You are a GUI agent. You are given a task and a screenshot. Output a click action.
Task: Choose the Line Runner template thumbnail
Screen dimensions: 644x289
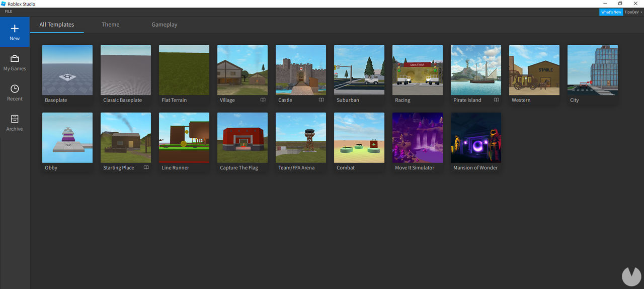[184, 138]
